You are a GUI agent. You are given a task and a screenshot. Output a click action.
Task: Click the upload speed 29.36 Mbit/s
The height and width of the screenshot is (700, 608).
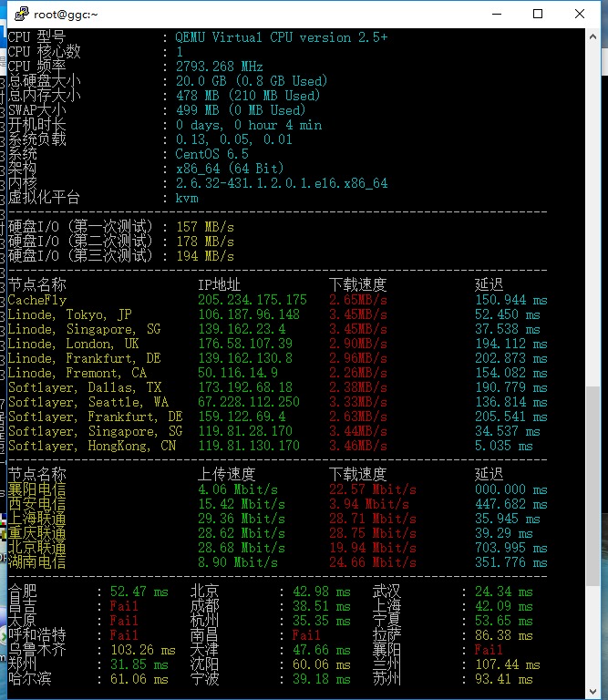(242, 519)
